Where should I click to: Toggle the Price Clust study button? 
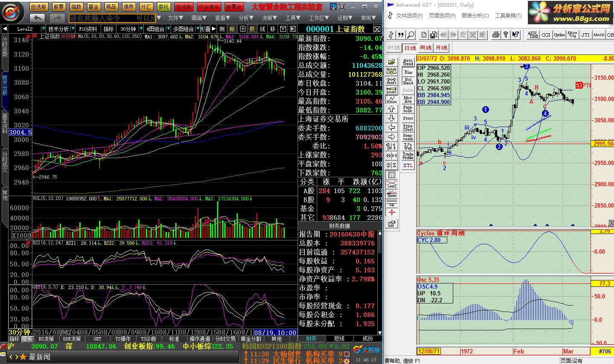click(408, 128)
